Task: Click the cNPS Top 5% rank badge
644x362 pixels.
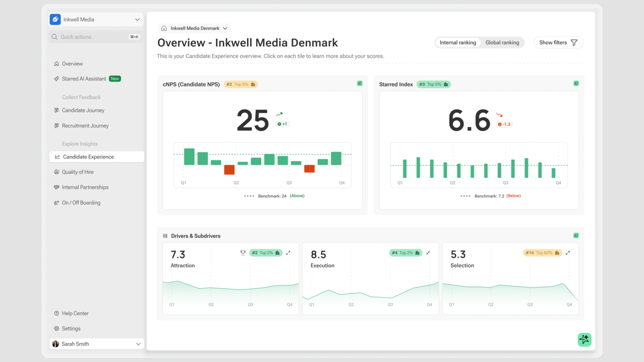Action: 240,84
